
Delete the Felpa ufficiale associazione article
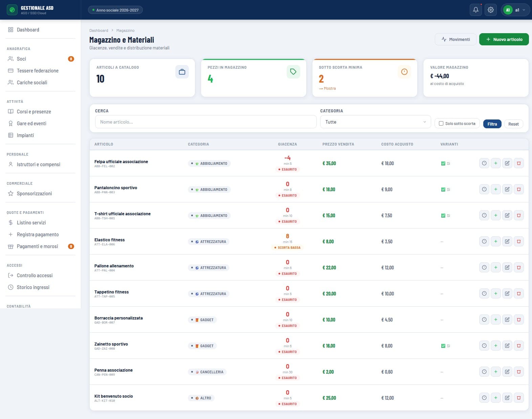click(x=518, y=163)
